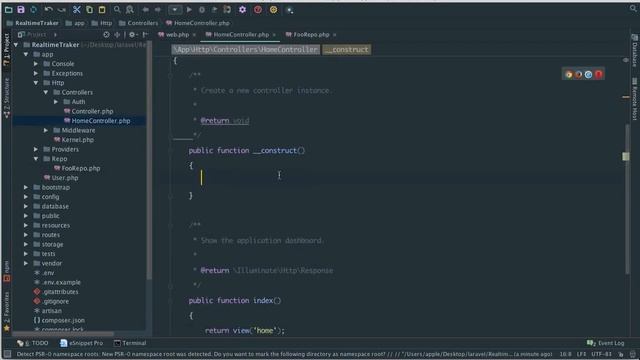
Task: Expand the Auth folder
Action: [56, 102]
